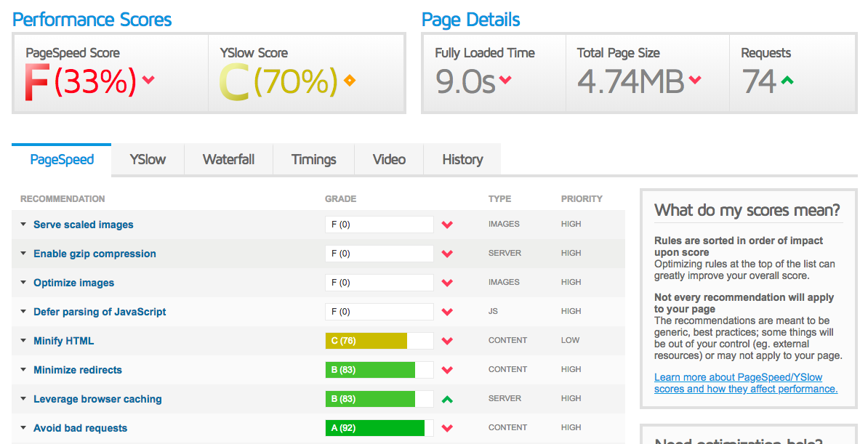
Task: Click red trend arrow in Avoid bad requests row
Action: pos(447,428)
